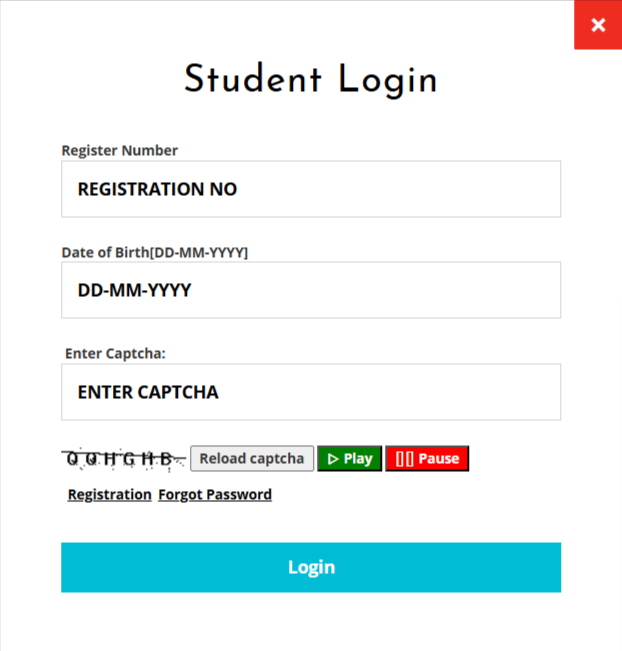Click the play triangle icon
Screen dimensions: 622x651
[x=333, y=459]
